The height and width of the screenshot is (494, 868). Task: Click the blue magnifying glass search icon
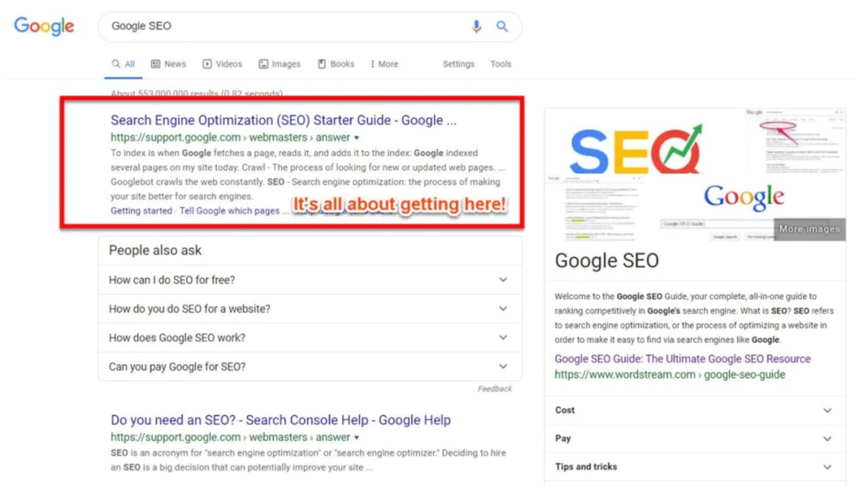point(502,27)
